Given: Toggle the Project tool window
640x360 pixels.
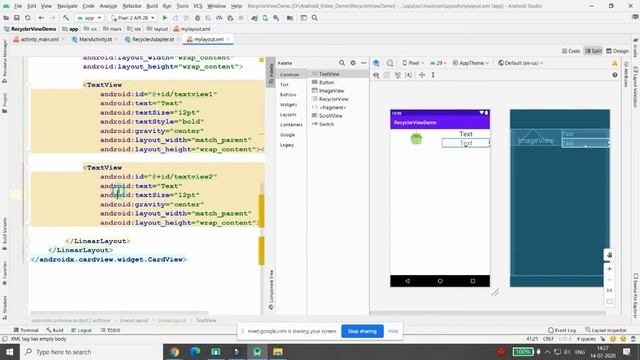Looking at the screenshot, I should (x=5, y=103).
